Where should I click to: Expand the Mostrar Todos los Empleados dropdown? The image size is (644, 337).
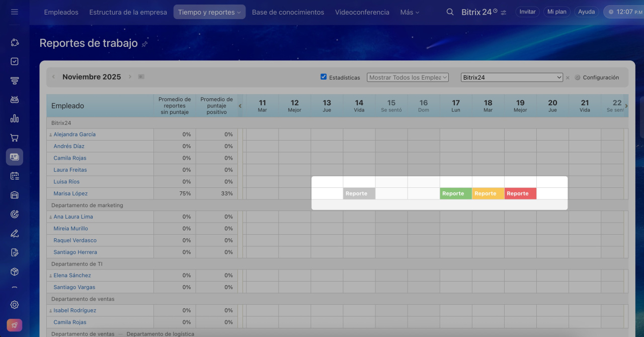[x=408, y=78]
